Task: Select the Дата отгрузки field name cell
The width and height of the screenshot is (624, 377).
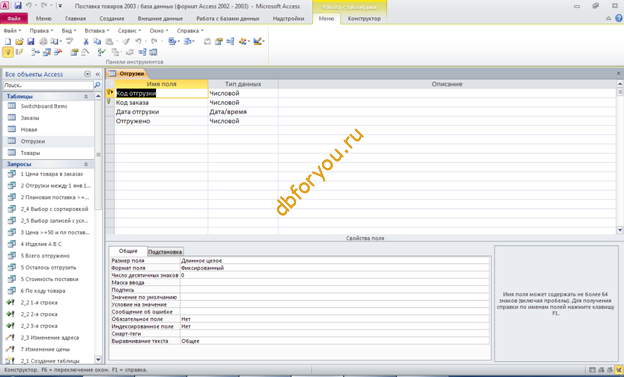Action: coord(161,112)
